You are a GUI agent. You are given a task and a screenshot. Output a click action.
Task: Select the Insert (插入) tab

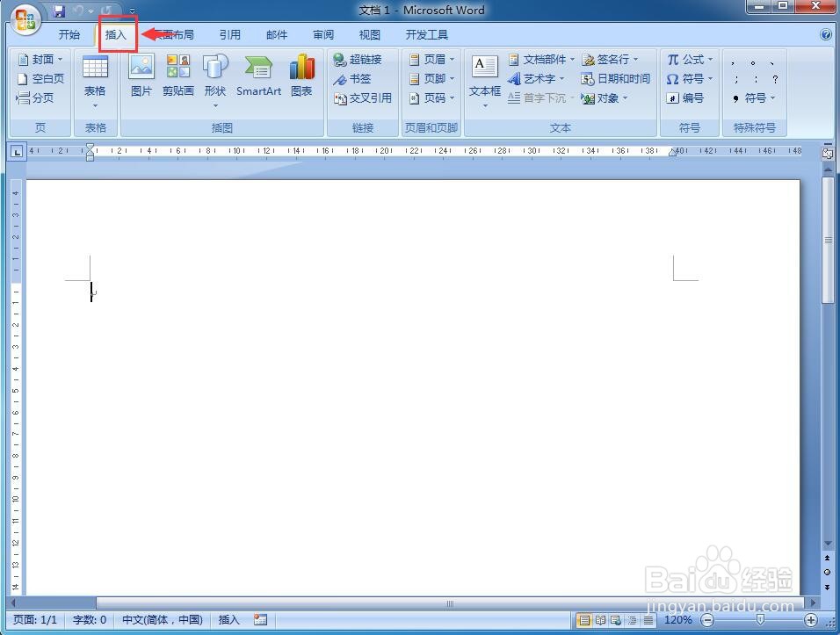[116, 35]
